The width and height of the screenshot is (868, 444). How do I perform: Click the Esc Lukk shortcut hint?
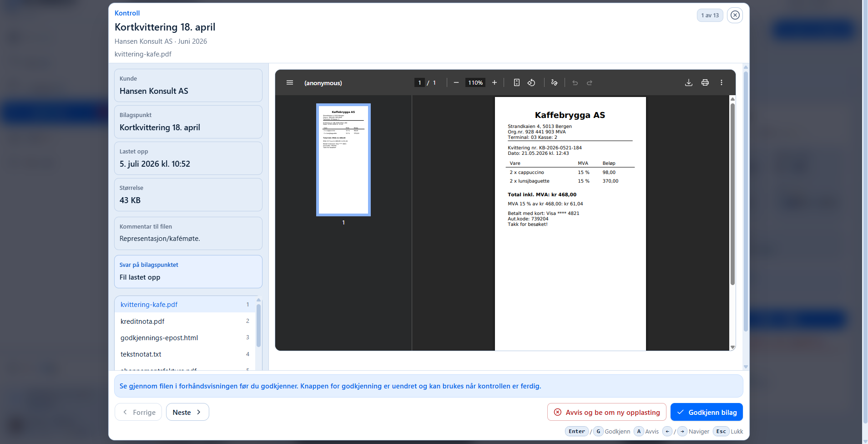[728, 431]
